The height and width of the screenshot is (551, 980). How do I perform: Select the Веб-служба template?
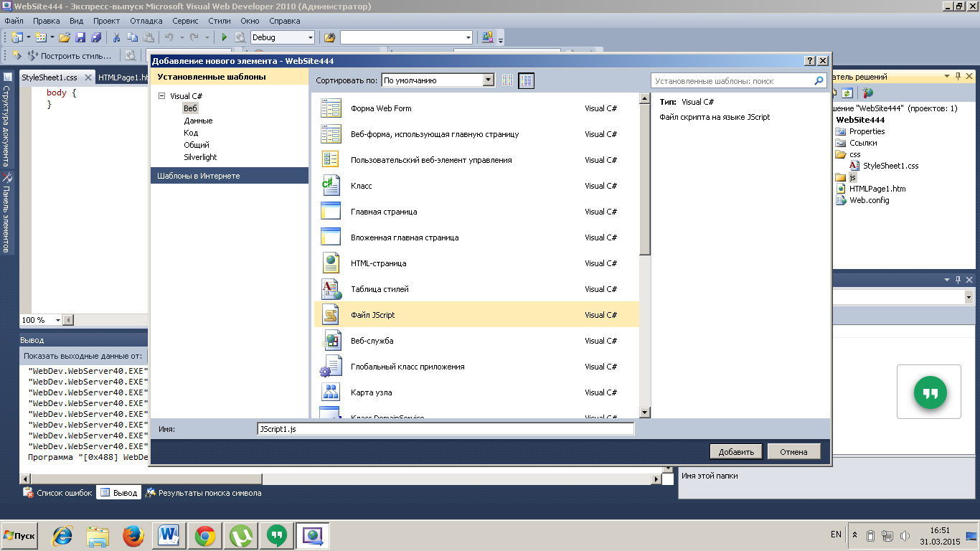[476, 341]
